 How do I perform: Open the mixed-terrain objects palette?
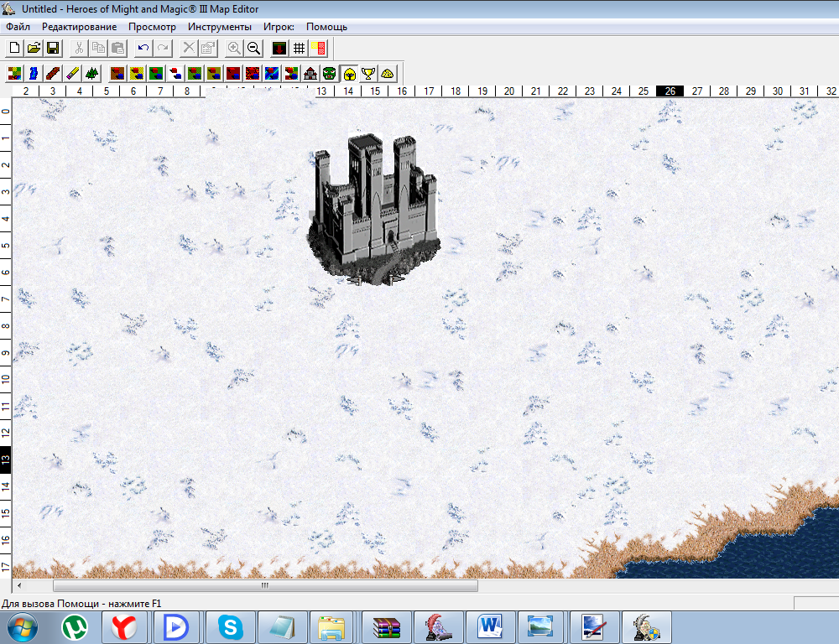(290, 73)
